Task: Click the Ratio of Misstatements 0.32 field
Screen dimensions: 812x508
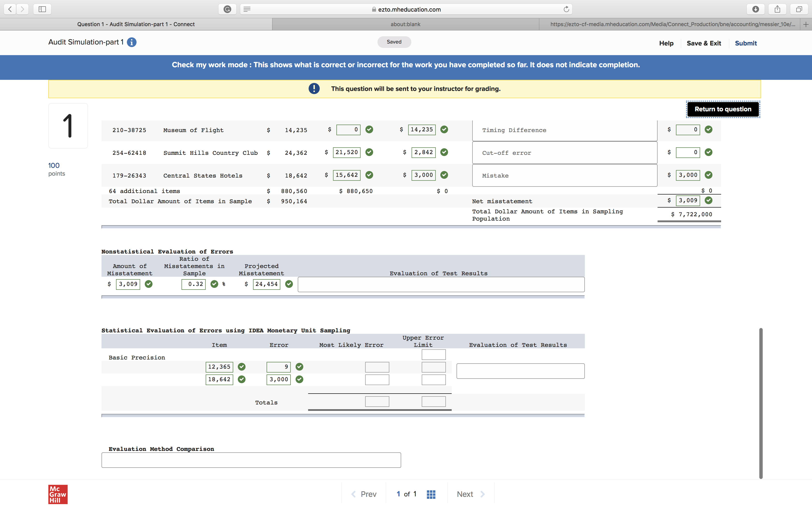Action: pos(194,284)
